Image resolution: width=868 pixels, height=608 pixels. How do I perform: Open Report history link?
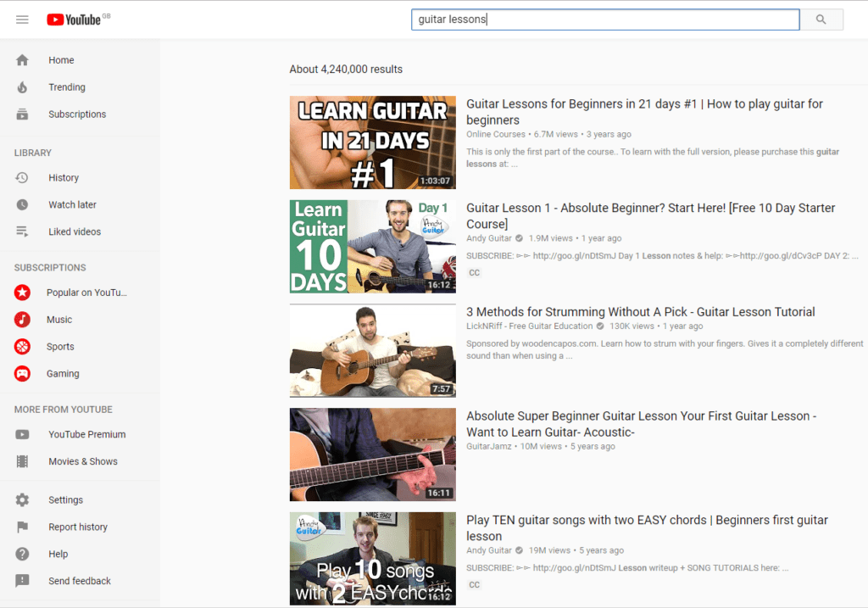[x=78, y=527]
